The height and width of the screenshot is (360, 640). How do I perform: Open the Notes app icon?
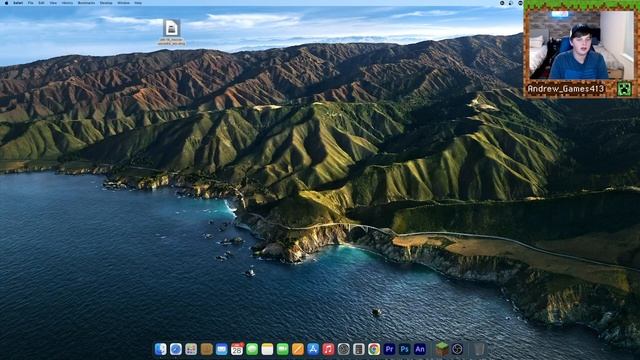pos(267,349)
